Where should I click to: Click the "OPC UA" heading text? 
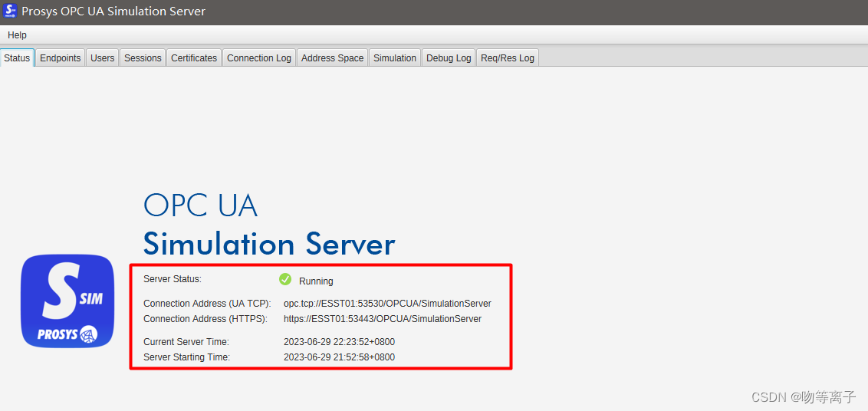click(x=200, y=205)
